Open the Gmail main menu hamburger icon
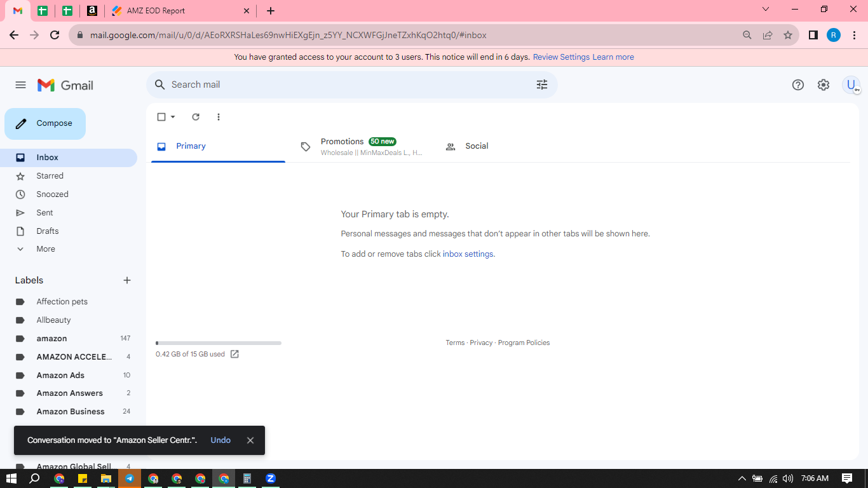 (20, 85)
